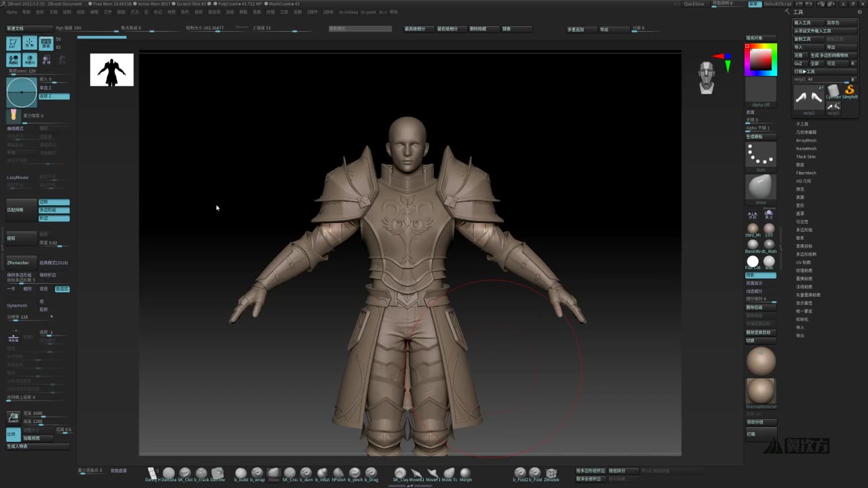Expand the ArrayMesh subpalette
The width and height of the screenshot is (868, 488).
coord(806,140)
